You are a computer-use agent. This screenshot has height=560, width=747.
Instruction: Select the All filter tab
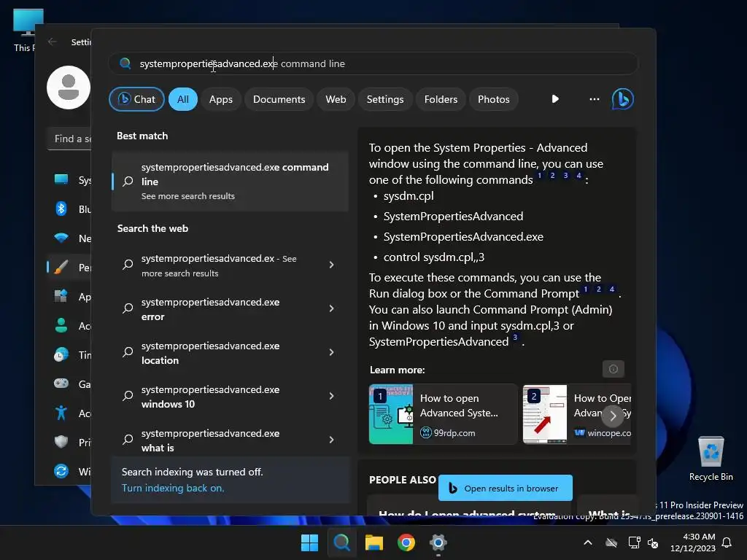click(x=183, y=99)
